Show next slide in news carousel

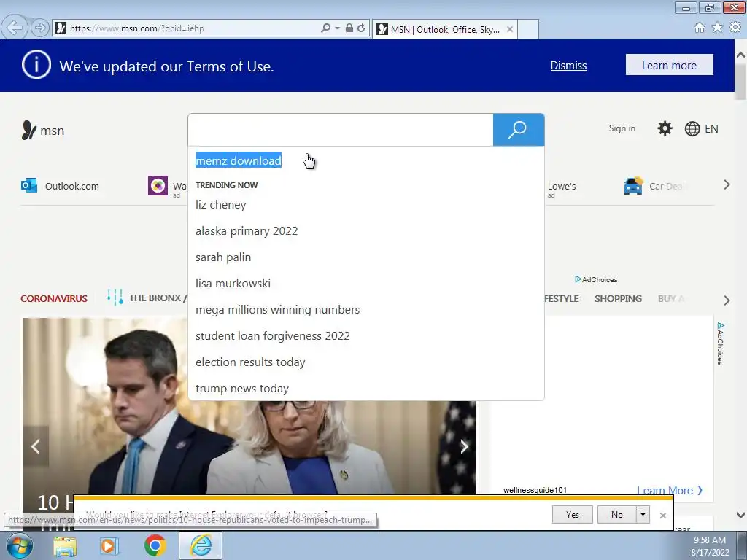point(463,446)
